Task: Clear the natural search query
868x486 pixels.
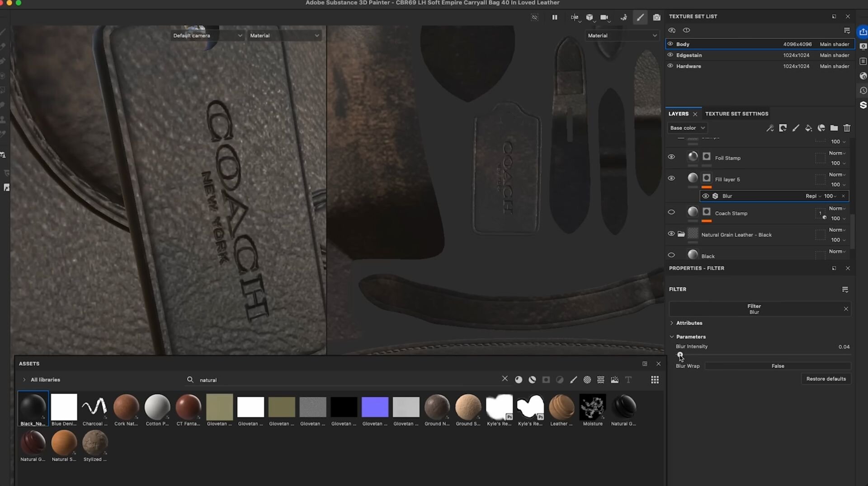Action: point(505,379)
